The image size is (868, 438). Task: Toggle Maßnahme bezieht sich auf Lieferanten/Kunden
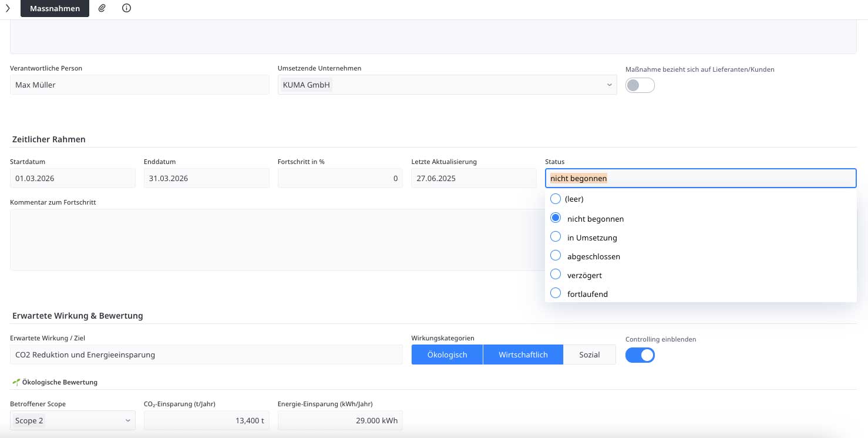pyautogui.click(x=640, y=85)
